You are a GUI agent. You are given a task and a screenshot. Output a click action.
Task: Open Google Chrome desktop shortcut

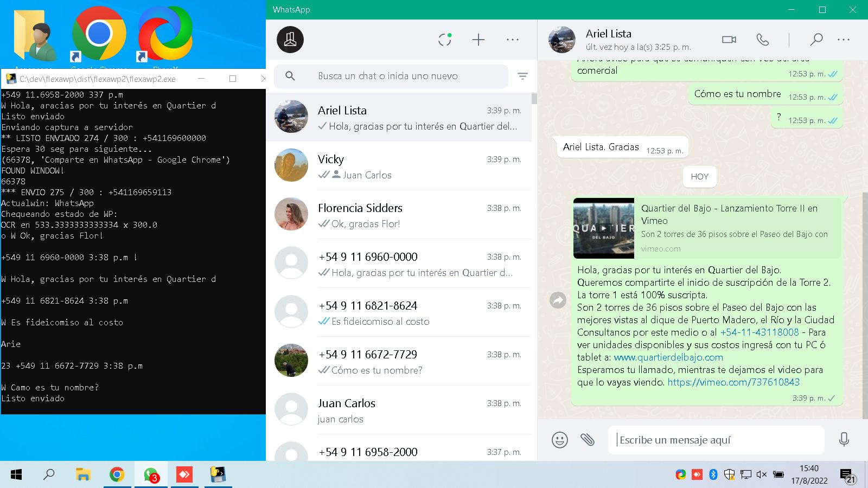pos(99,34)
